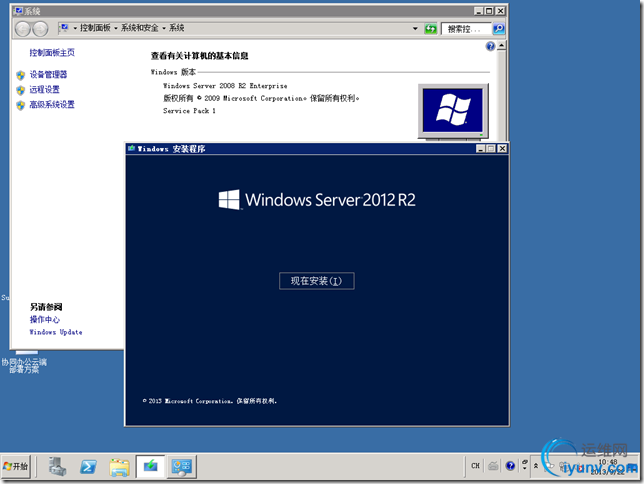Close the 系统 window

pos(500,11)
